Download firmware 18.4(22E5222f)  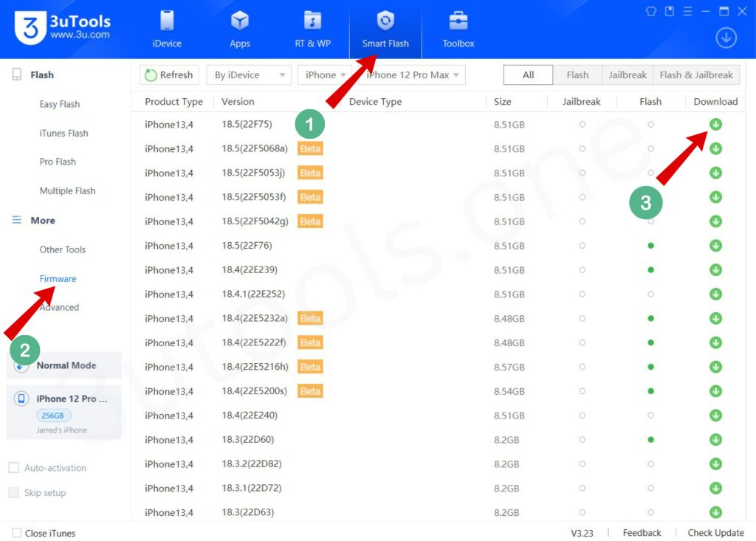pos(715,342)
